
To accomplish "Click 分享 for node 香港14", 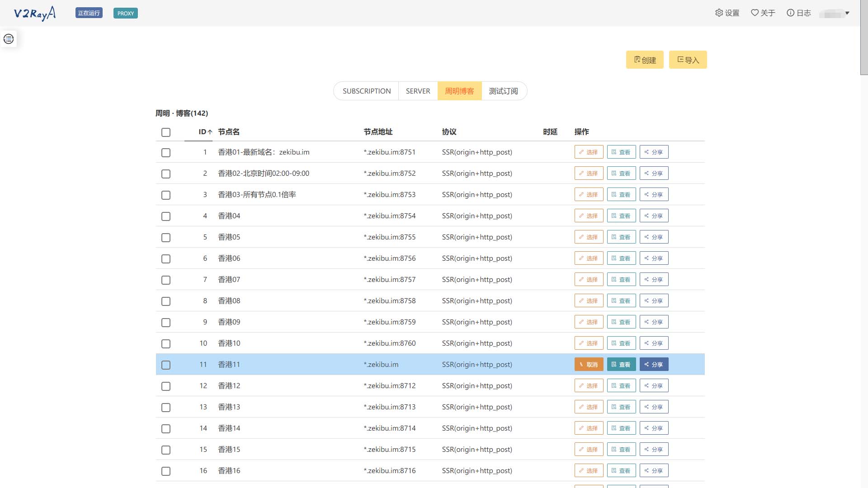I will (x=654, y=428).
